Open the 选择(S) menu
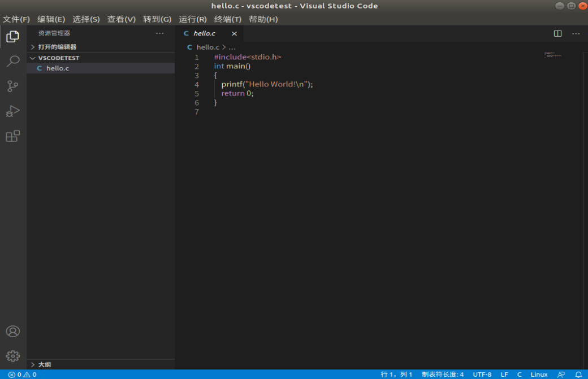The height and width of the screenshot is (379, 588). (86, 19)
